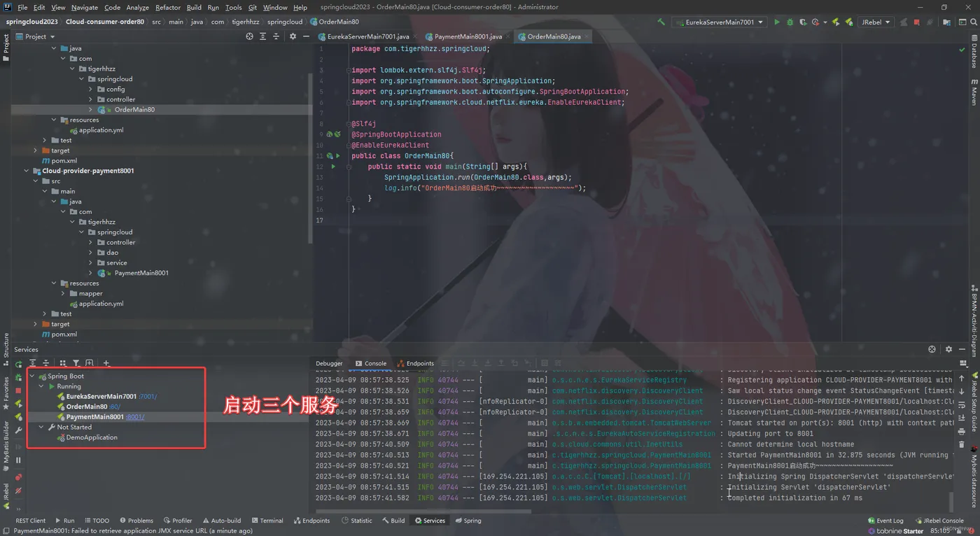Click the tabnine Starter status bar widget

click(x=895, y=531)
